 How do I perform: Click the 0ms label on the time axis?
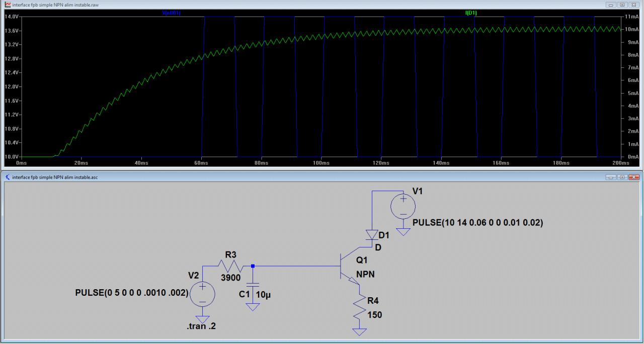click(22, 163)
